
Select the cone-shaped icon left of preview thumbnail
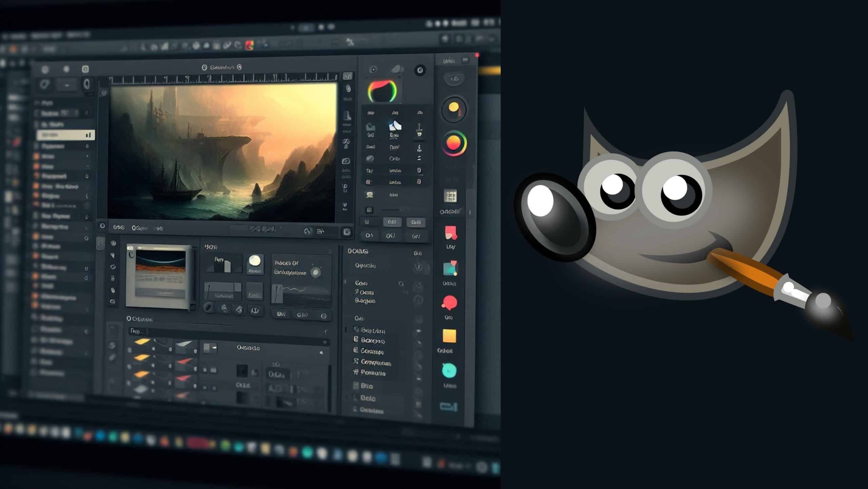pos(113,256)
